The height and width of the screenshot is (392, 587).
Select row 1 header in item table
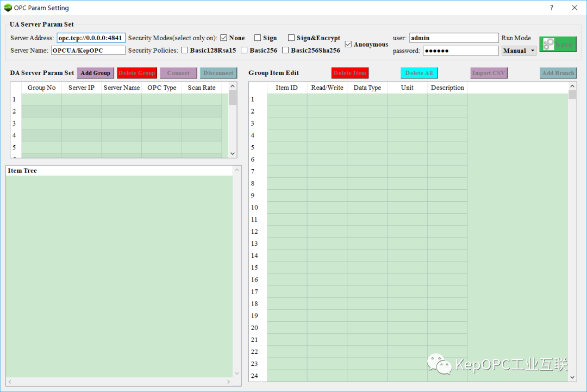click(258, 99)
